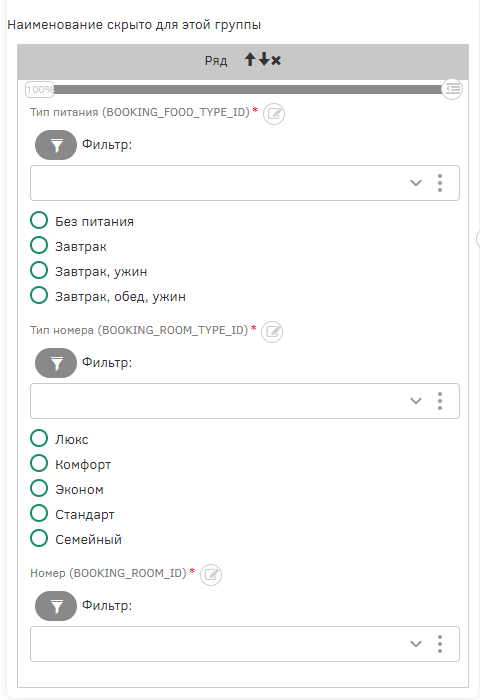Edit the Тип номера field with pencil icon

point(272,332)
